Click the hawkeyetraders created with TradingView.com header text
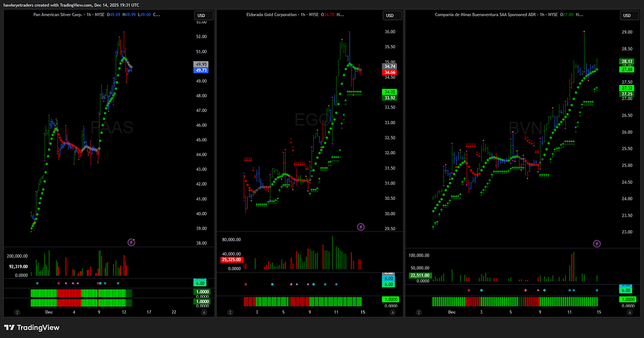The width and height of the screenshot is (644, 338). point(71,5)
